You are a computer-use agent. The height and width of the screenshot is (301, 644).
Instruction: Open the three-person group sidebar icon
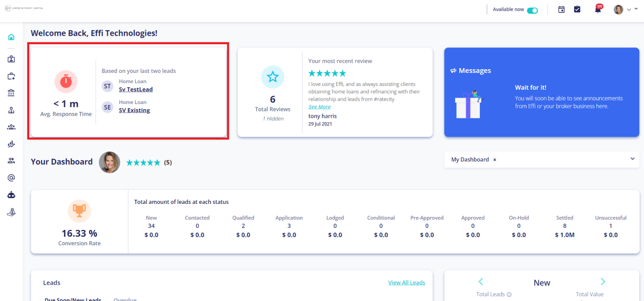pos(11,127)
